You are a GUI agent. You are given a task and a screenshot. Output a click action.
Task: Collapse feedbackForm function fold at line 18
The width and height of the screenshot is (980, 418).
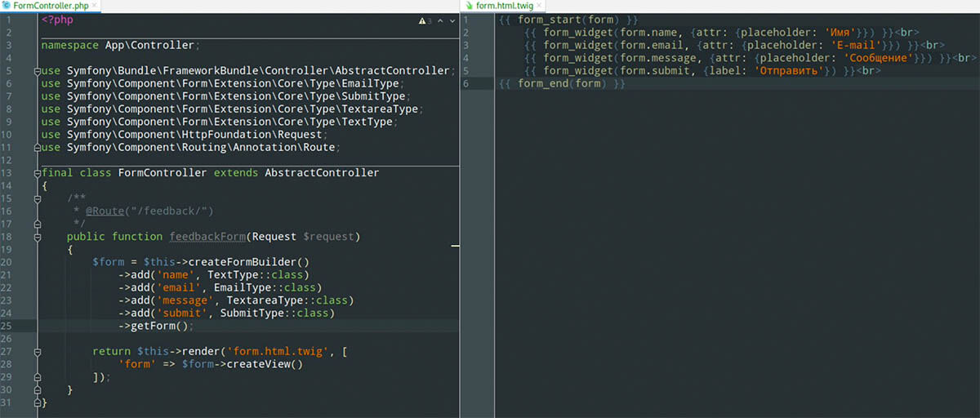[x=38, y=237]
